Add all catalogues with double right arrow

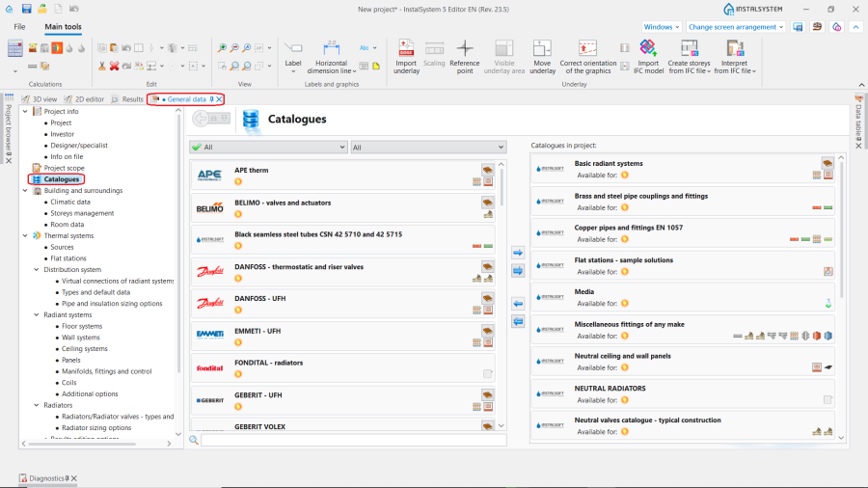point(518,271)
